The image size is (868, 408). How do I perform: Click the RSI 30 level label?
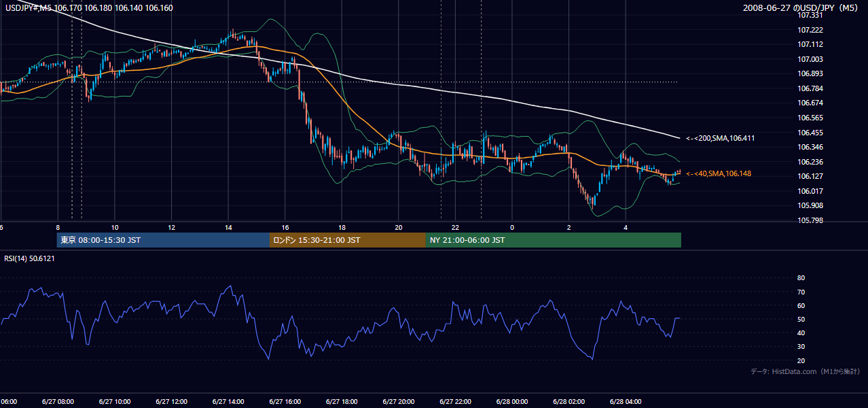point(801,347)
